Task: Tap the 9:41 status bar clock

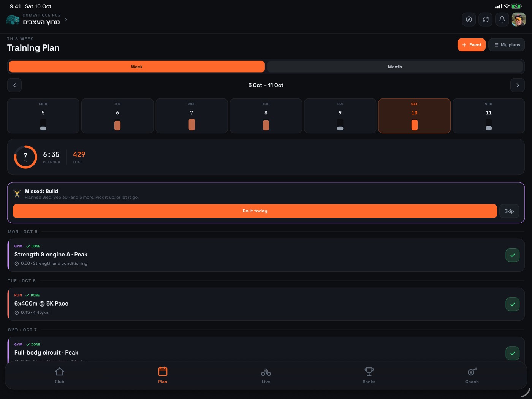Action: (x=15, y=6)
